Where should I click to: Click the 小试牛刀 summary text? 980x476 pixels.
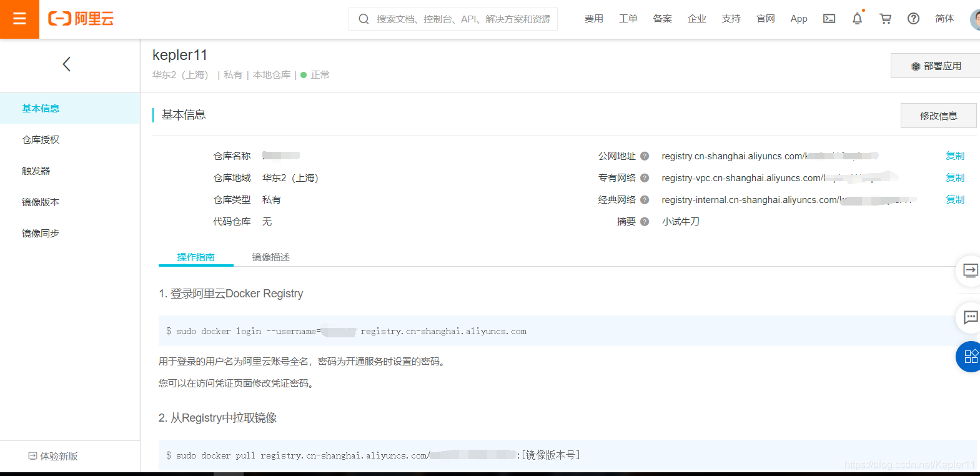click(x=681, y=222)
